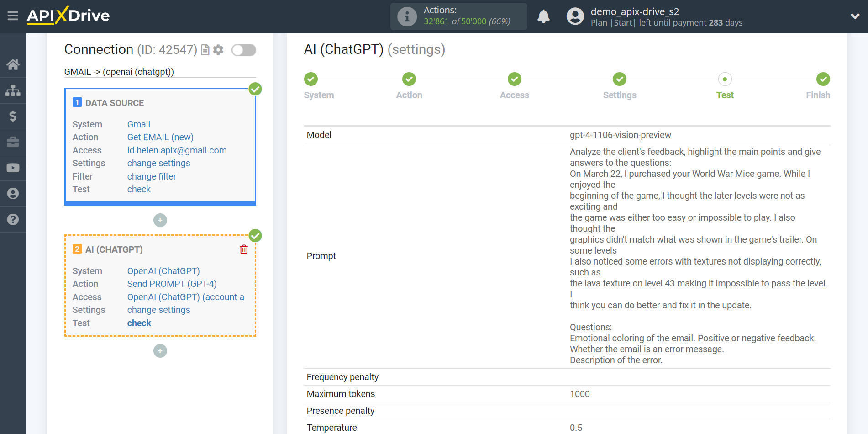Viewport: 868px width, 434px height.
Task: Open the profile icon in sidebar
Action: tap(13, 194)
